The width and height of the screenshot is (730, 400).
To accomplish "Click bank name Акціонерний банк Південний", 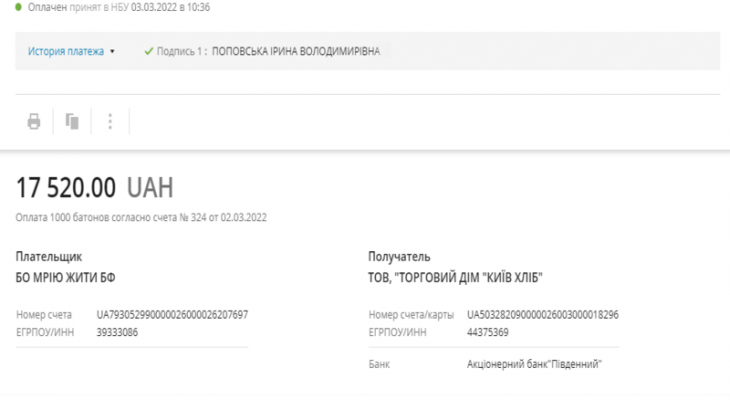I will pyautogui.click(x=534, y=364).
